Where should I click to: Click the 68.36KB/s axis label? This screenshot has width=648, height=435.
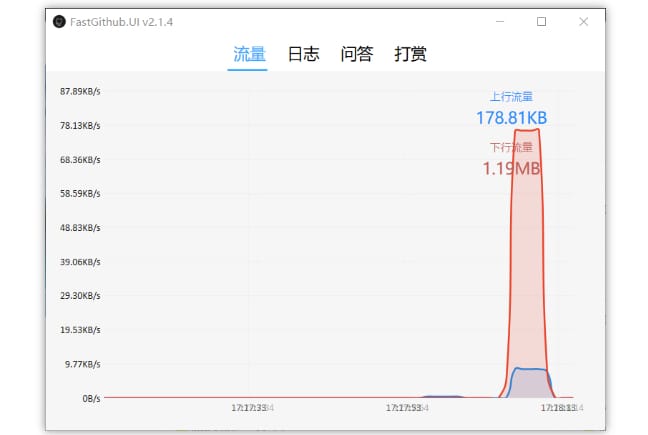coord(80,160)
